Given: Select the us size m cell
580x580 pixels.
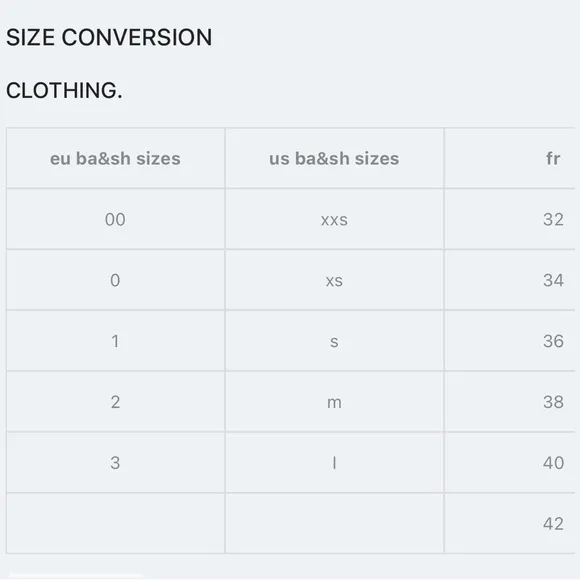Looking at the screenshot, I should [x=334, y=402].
